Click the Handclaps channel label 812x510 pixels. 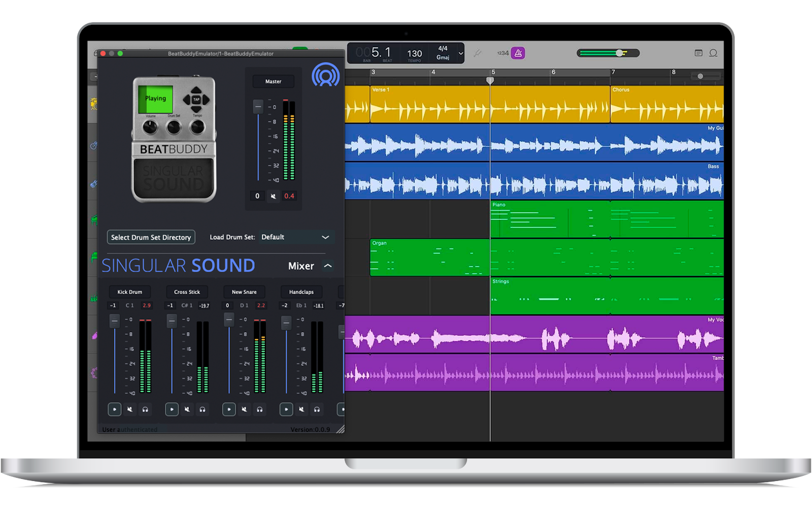(x=301, y=292)
